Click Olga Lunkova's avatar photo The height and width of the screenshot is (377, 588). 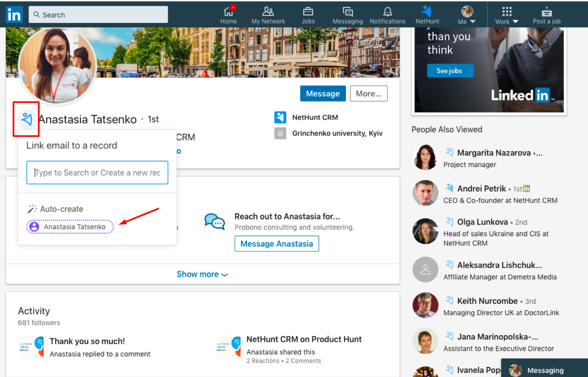[x=426, y=231]
